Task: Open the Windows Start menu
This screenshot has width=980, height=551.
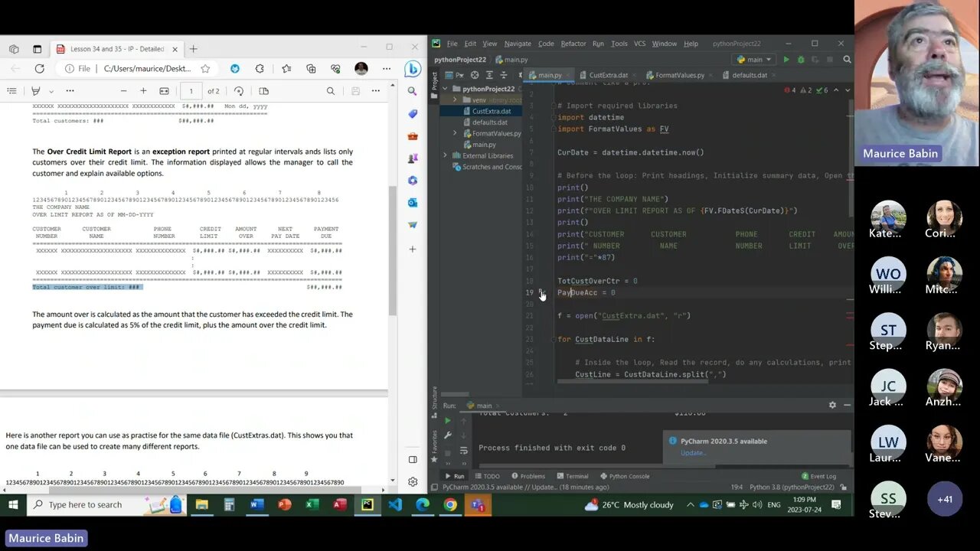Action: (13, 505)
